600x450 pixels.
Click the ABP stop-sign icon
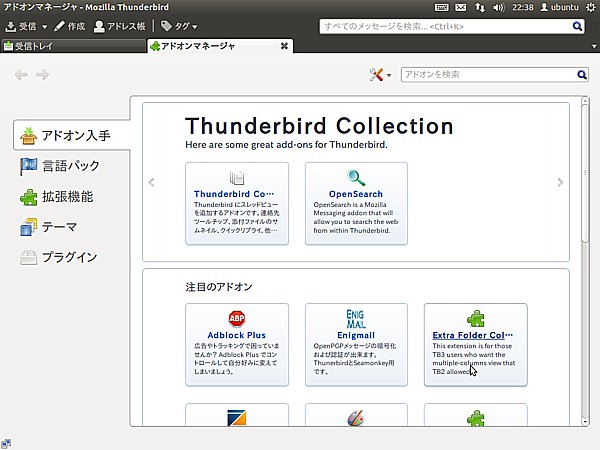click(237, 318)
